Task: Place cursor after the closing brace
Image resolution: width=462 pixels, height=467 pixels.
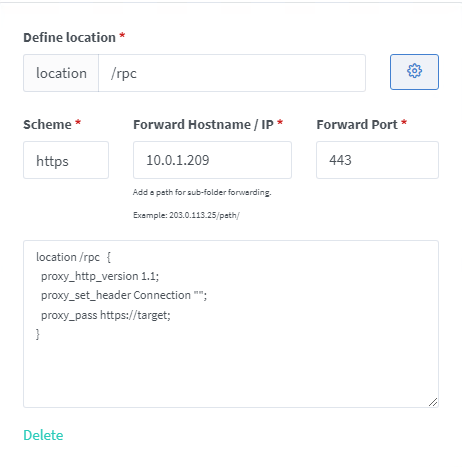Action: 41,334
